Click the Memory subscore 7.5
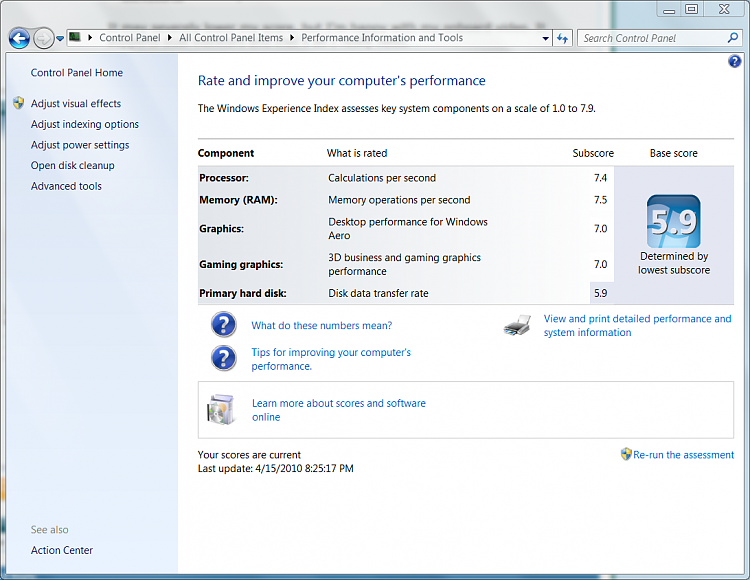This screenshot has width=750, height=580. click(x=600, y=200)
